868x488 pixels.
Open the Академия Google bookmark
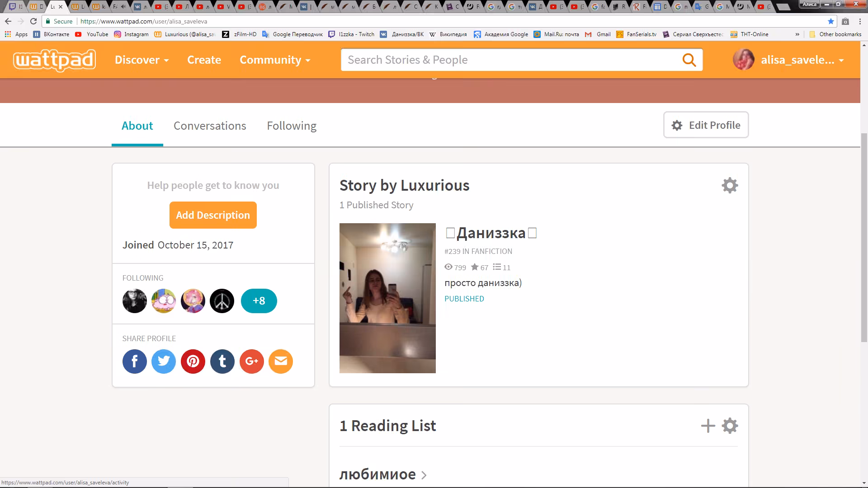coord(501,34)
